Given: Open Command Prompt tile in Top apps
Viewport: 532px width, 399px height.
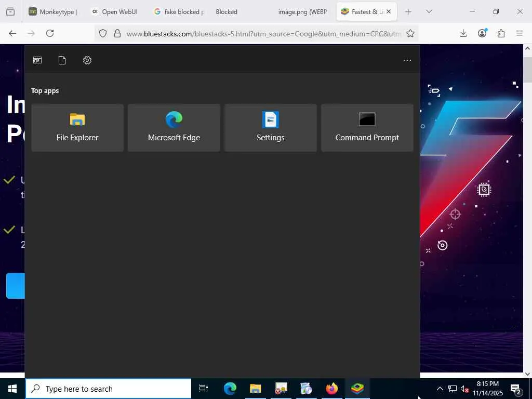Looking at the screenshot, I should click(x=367, y=128).
